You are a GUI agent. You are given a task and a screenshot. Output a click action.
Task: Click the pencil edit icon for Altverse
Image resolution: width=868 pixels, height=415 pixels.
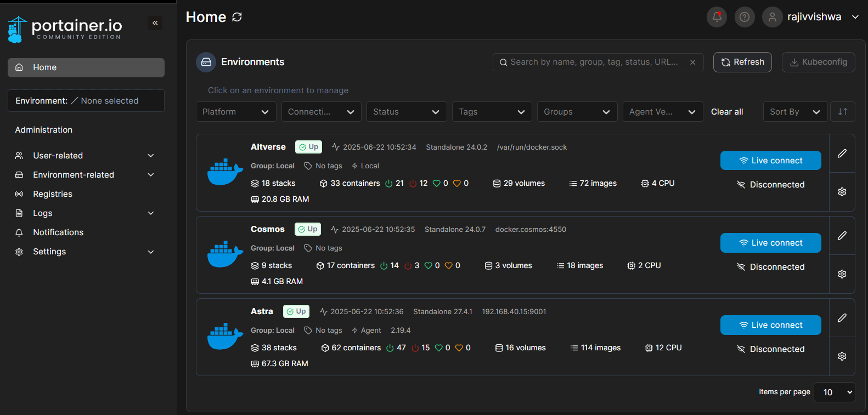[842, 154]
